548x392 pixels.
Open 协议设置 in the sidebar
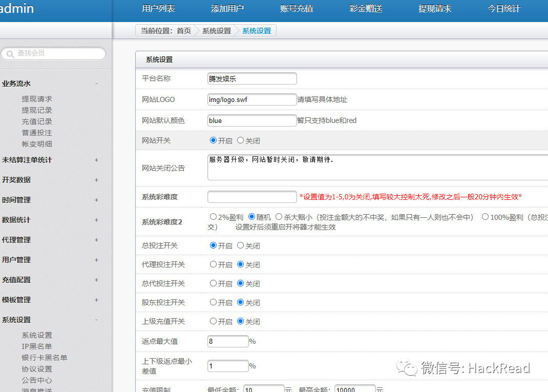[37, 369]
